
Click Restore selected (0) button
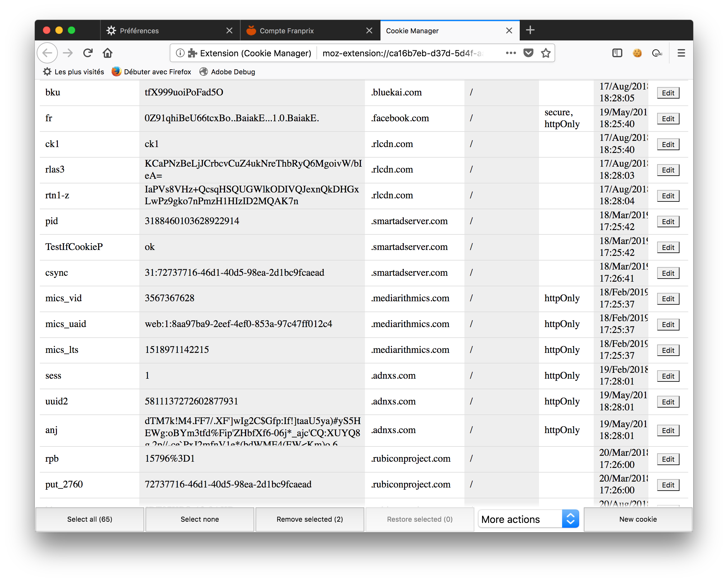pyautogui.click(x=420, y=519)
